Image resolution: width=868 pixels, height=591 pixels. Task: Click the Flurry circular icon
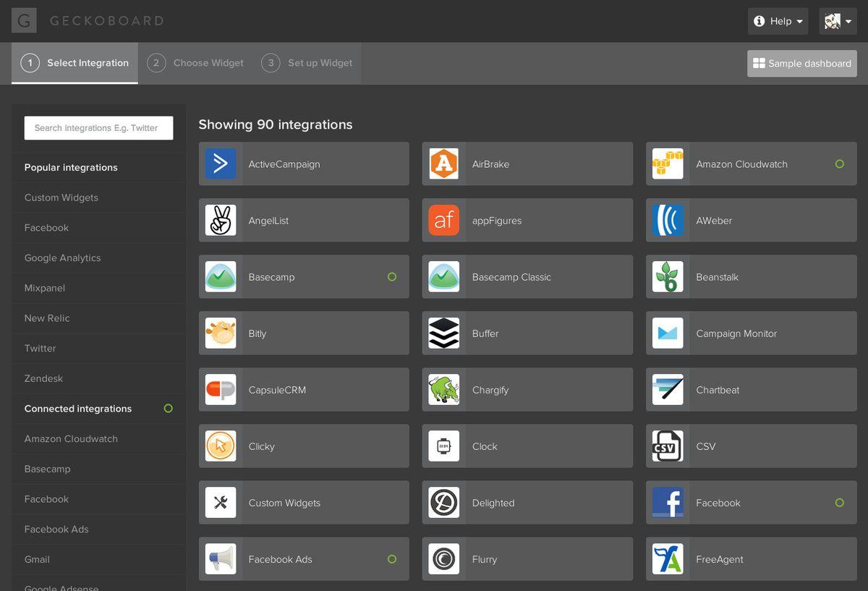click(x=444, y=559)
